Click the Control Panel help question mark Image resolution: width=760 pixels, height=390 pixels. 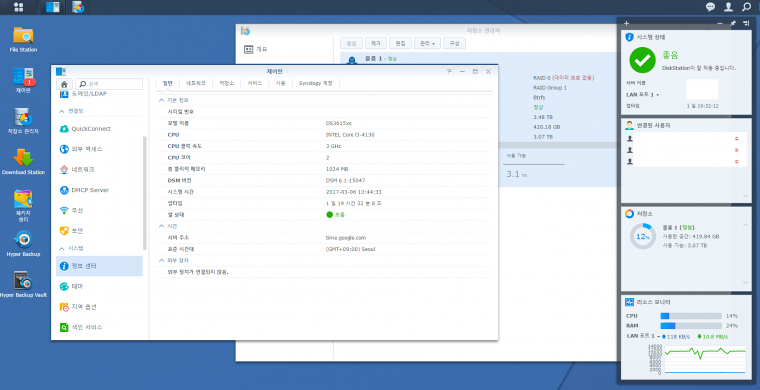tap(449, 71)
